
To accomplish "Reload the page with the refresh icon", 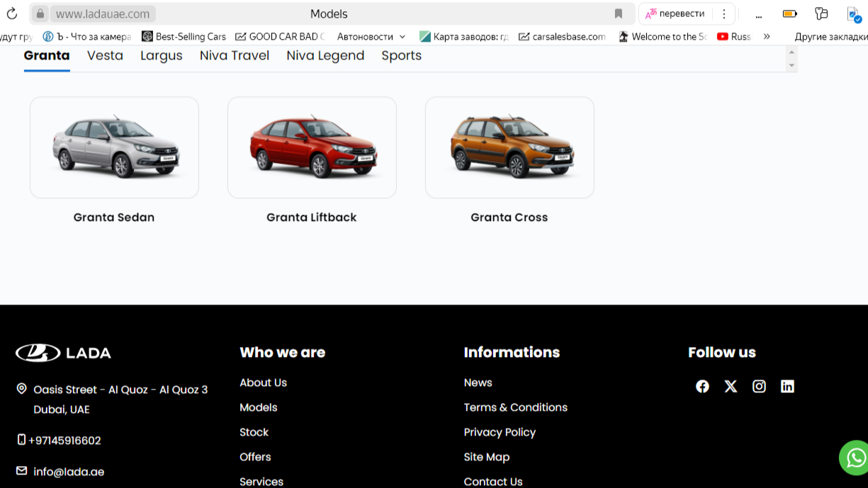I will (12, 13).
